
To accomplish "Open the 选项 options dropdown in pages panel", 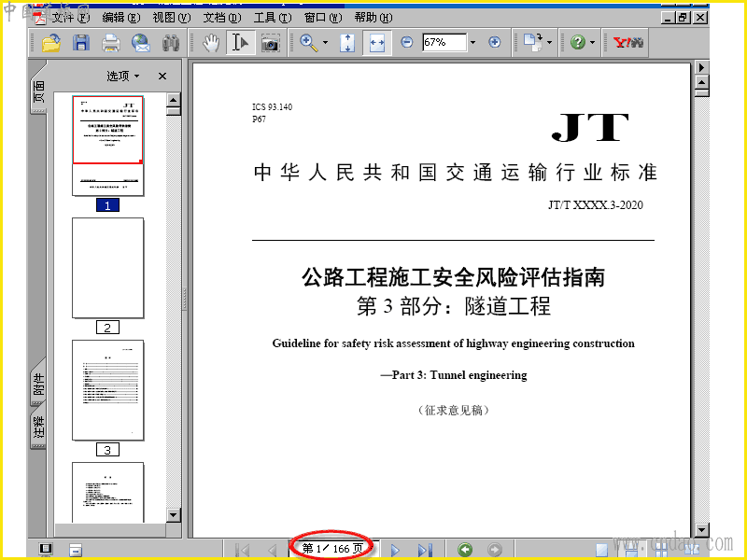I will click(x=123, y=76).
